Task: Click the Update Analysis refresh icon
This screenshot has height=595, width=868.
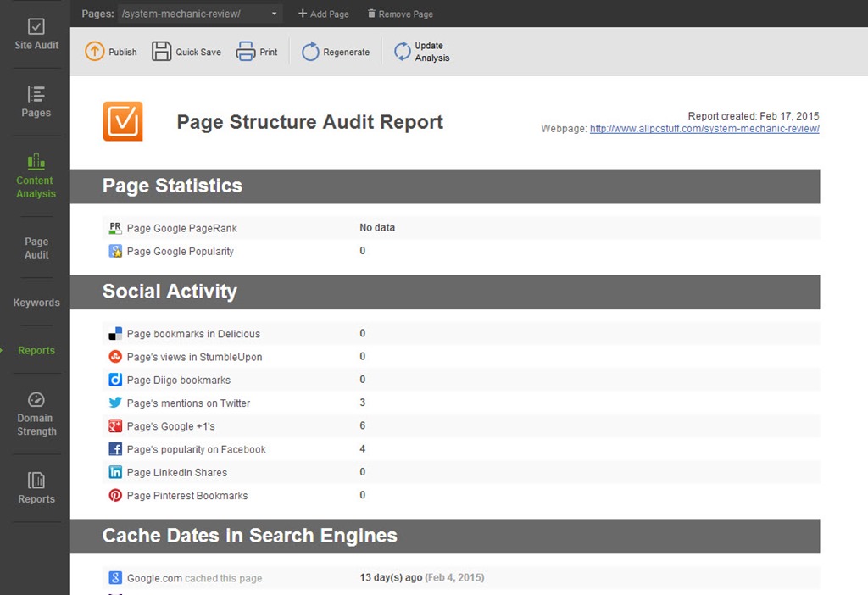Action: point(402,52)
